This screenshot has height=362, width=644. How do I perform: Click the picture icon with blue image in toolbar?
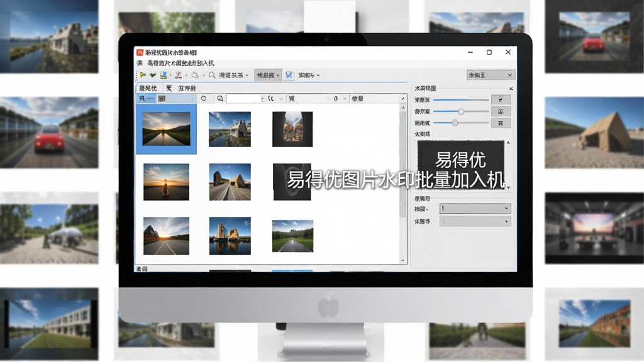164,75
